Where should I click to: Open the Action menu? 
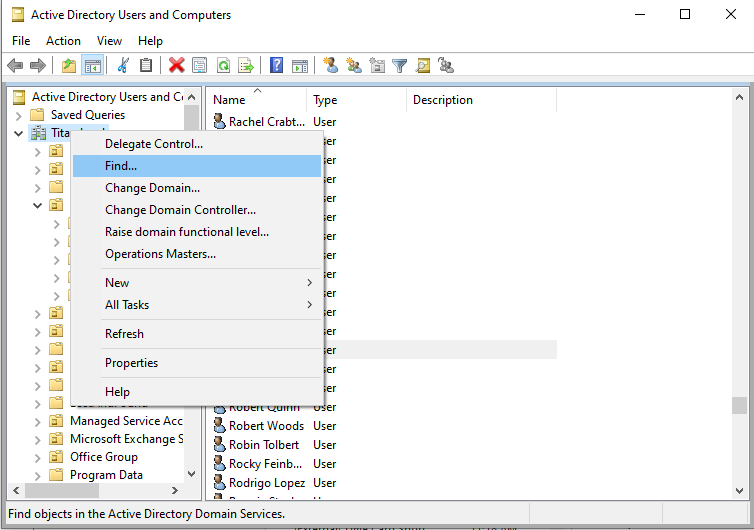[63, 41]
